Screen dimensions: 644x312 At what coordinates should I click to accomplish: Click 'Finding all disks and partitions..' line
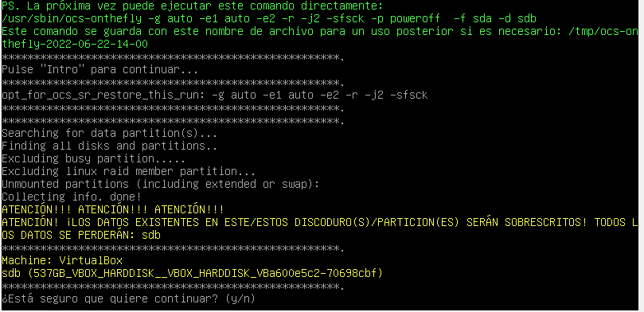[x=109, y=146]
